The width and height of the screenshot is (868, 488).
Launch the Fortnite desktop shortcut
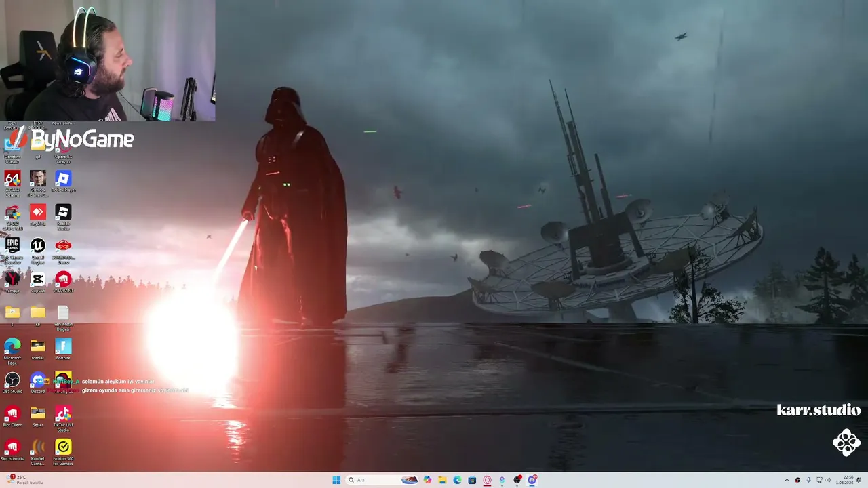[x=63, y=349]
